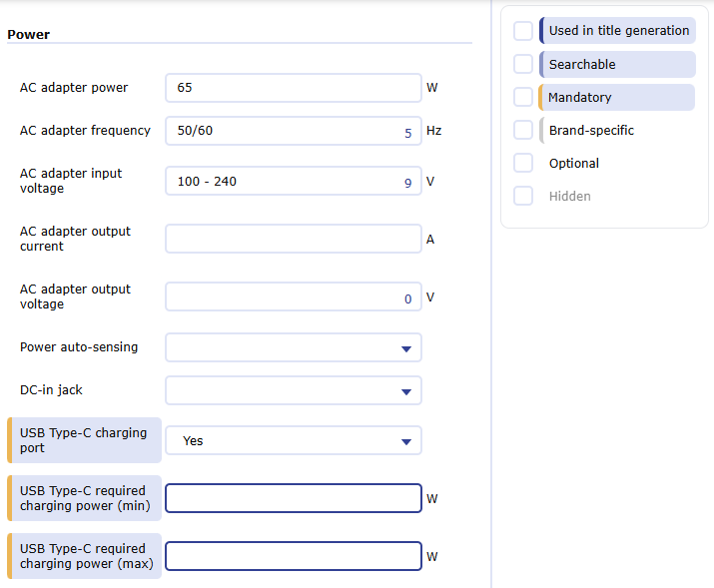Click the 'Used in title generation' legend label
Screen dimensions: 714x588
[x=618, y=31]
